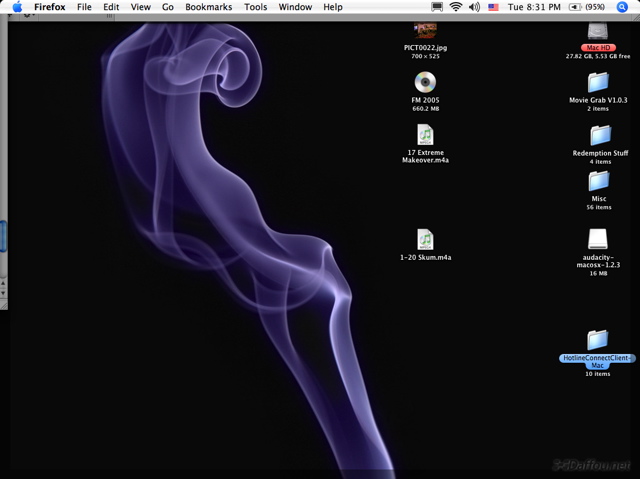Select the Misc folder icon
The width and height of the screenshot is (640, 479).
[598, 181]
